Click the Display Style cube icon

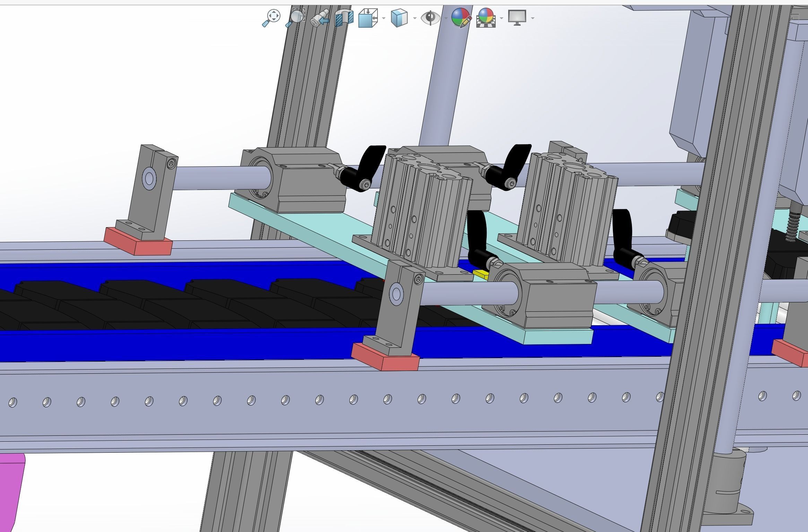point(399,18)
